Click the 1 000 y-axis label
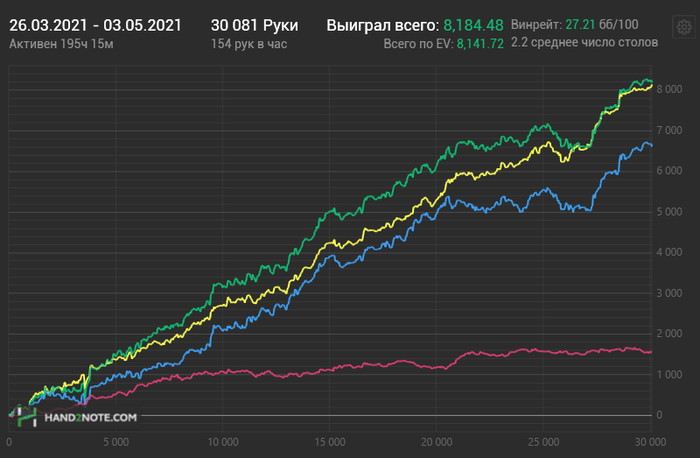This screenshot has height=458, width=700. click(x=669, y=375)
